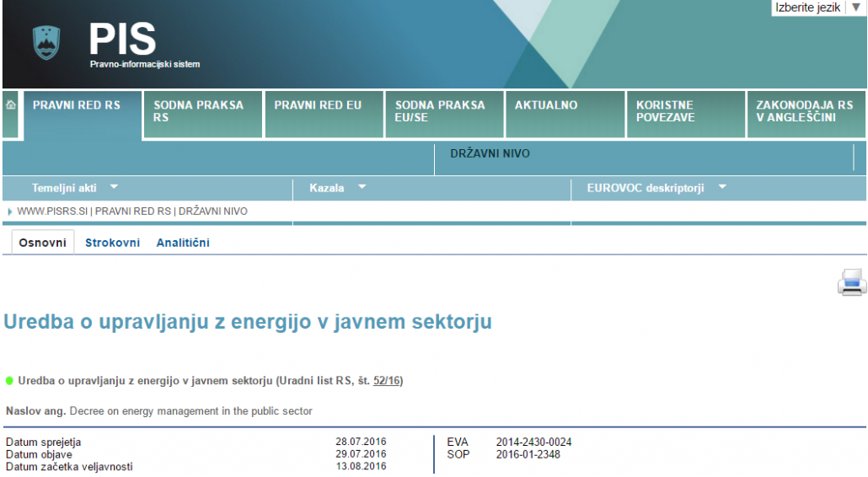Go to Pravni red EU section

319,105
